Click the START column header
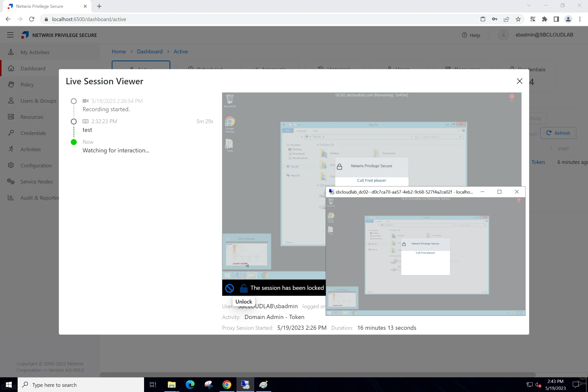Image resolution: width=588 pixels, height=392 pixels. [x=563, y=149]
